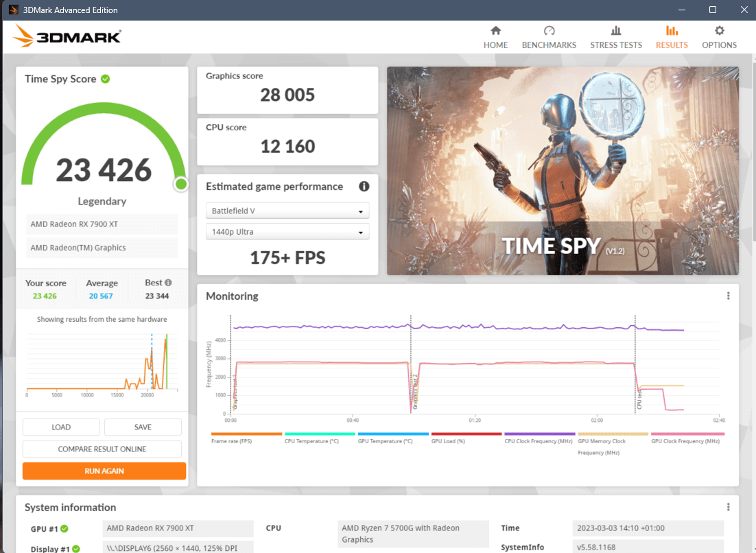Screen dimensions: 756x553
Task: Open the Benchmarks gauge icon
Action: click(549, 31)
